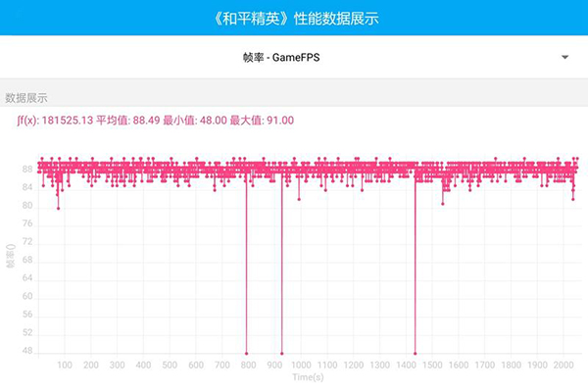
Task: Select the 数据展示 section label
Action: tap(26, 98)
